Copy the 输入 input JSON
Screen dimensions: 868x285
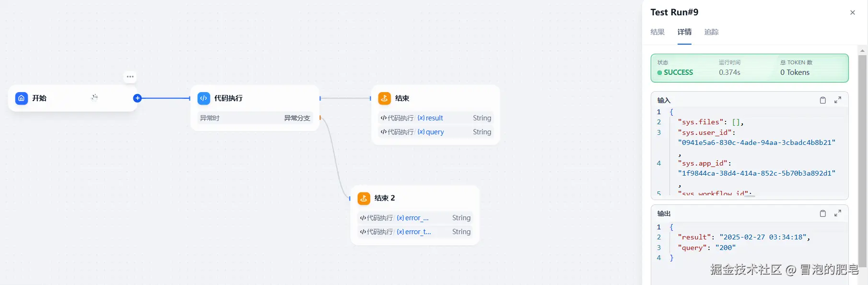pyautogui.click(x=823, y=100)
